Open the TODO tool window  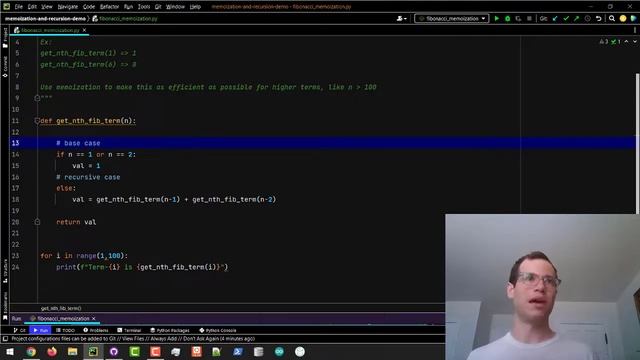(x=65, y=330)
